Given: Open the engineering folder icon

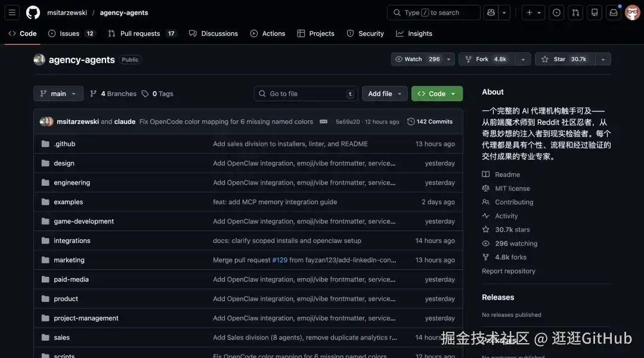Looking at the screenshot, I should tap(45, 182).
